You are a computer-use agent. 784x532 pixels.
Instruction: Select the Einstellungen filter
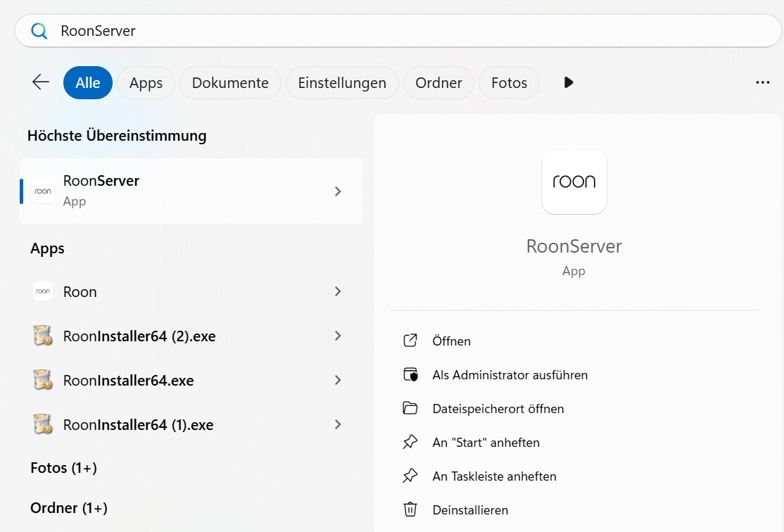point(342,82)
